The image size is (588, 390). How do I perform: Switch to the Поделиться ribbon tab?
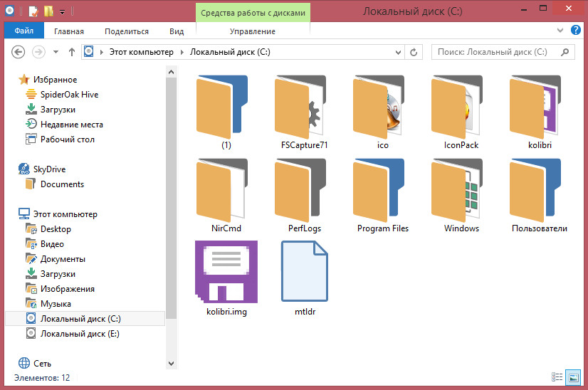(x=127, y=31)
